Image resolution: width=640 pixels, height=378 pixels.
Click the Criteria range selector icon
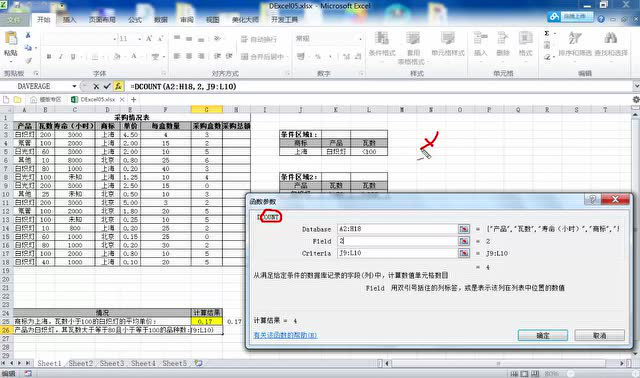point(464,253)
